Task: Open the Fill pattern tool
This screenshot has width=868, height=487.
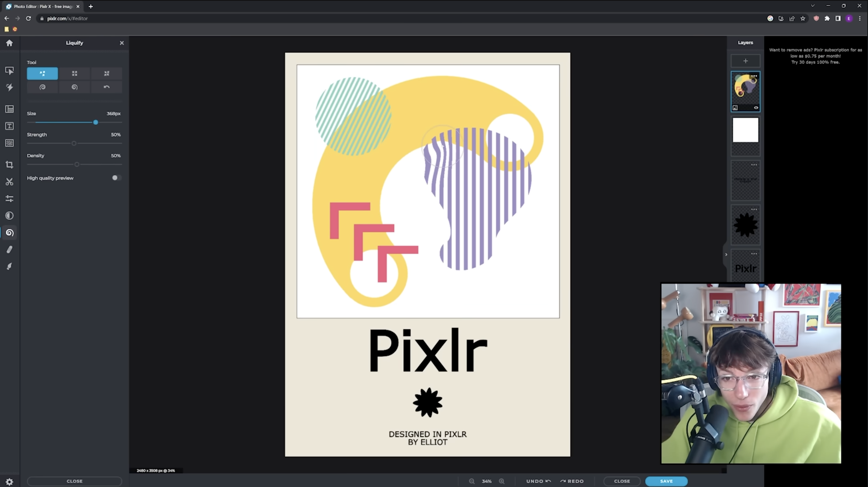Action: click(x=9, y=143)
